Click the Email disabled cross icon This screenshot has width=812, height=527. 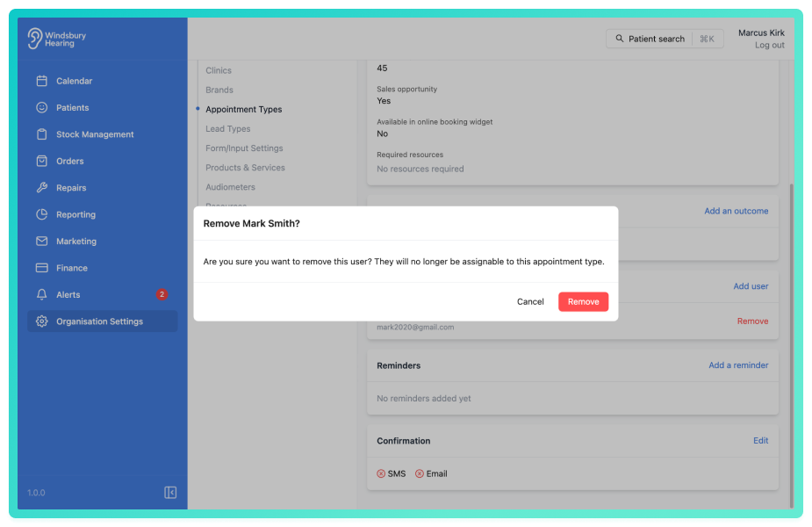click(x=420, y=473)
